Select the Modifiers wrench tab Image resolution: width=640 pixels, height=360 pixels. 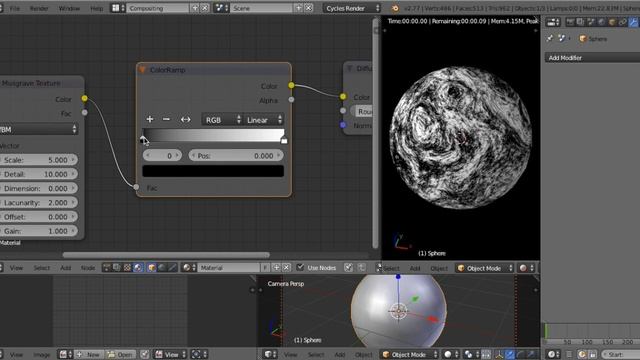coord(633,22)
